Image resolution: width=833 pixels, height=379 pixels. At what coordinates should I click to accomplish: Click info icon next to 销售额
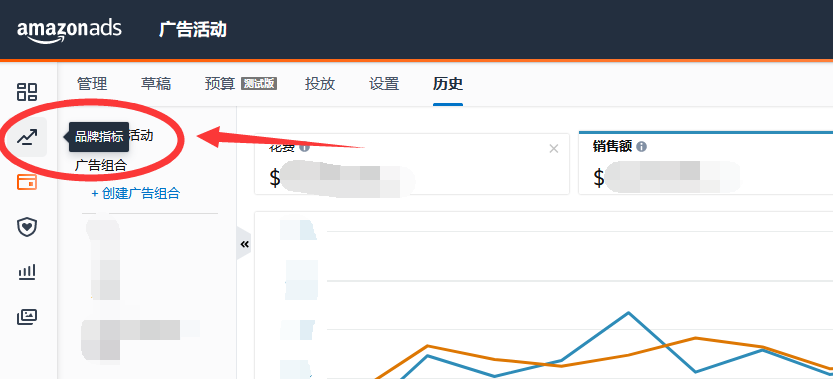coord(641,147)
